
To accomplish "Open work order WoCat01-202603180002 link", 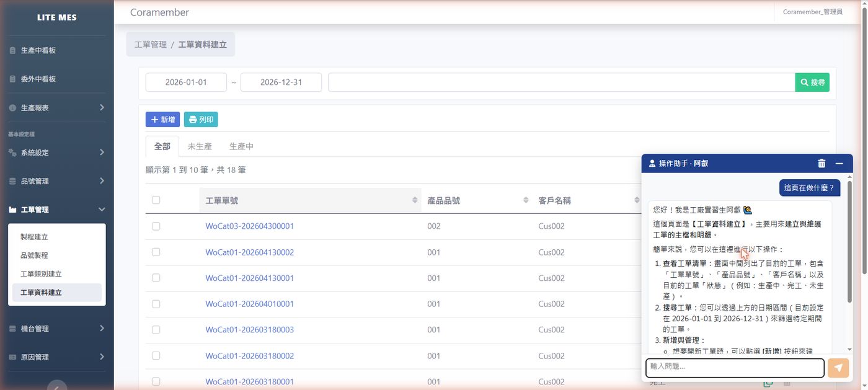I will tap(250, 356).
